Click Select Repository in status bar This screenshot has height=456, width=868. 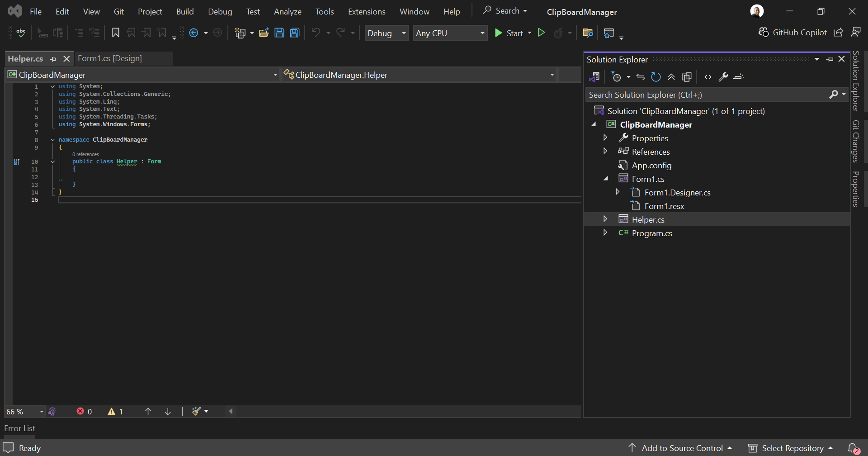point(791,448)
